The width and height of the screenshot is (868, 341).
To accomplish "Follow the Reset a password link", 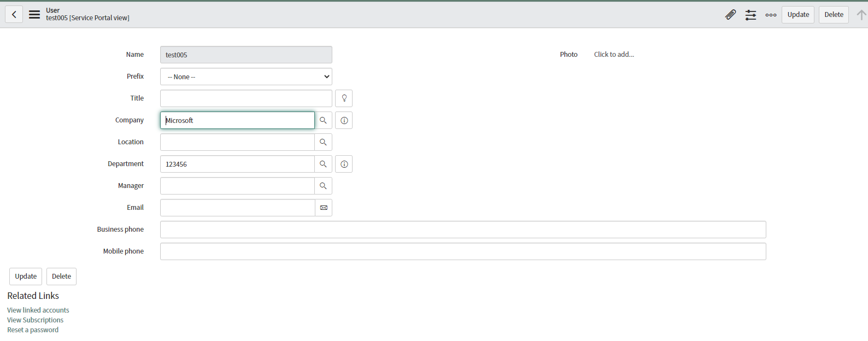I will [x=33, y=330].
